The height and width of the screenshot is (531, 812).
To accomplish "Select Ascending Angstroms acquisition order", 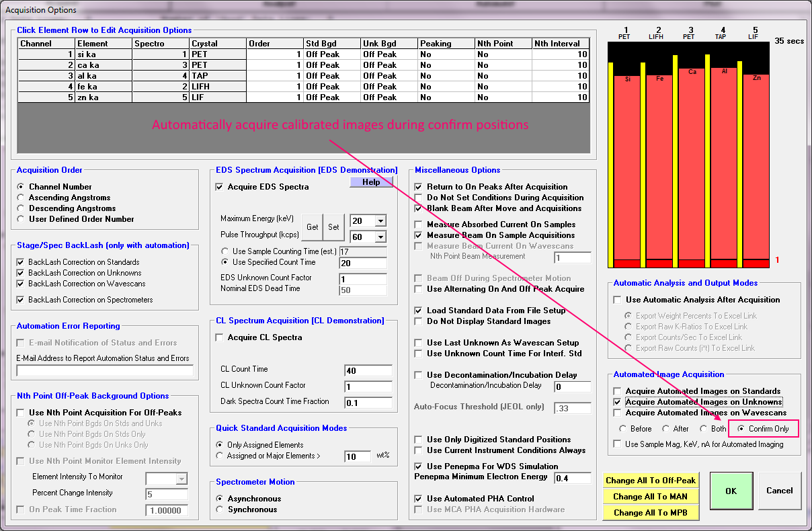I will tap(22, 198).
